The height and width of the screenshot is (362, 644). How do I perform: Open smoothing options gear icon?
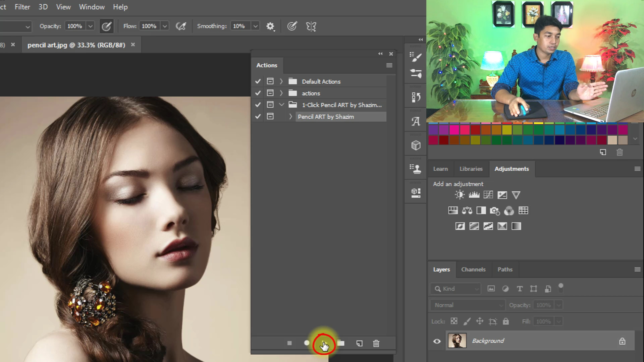tap(270, 26)
